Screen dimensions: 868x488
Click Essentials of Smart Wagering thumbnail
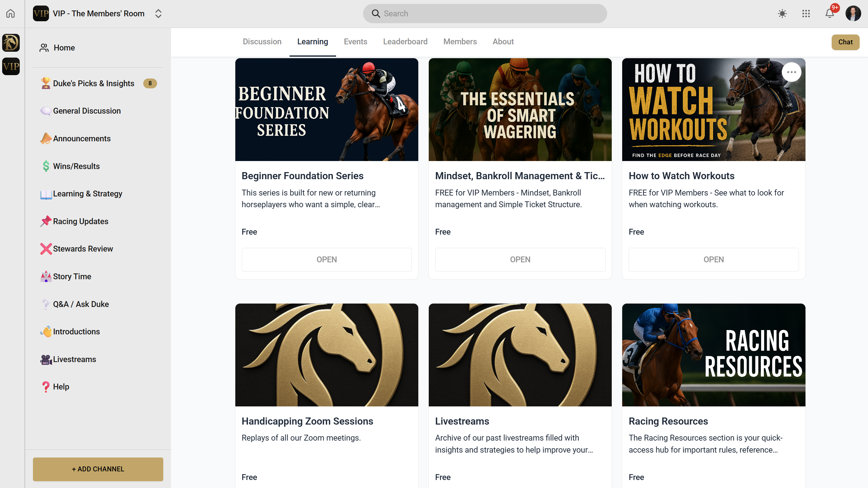pos(520,110)
